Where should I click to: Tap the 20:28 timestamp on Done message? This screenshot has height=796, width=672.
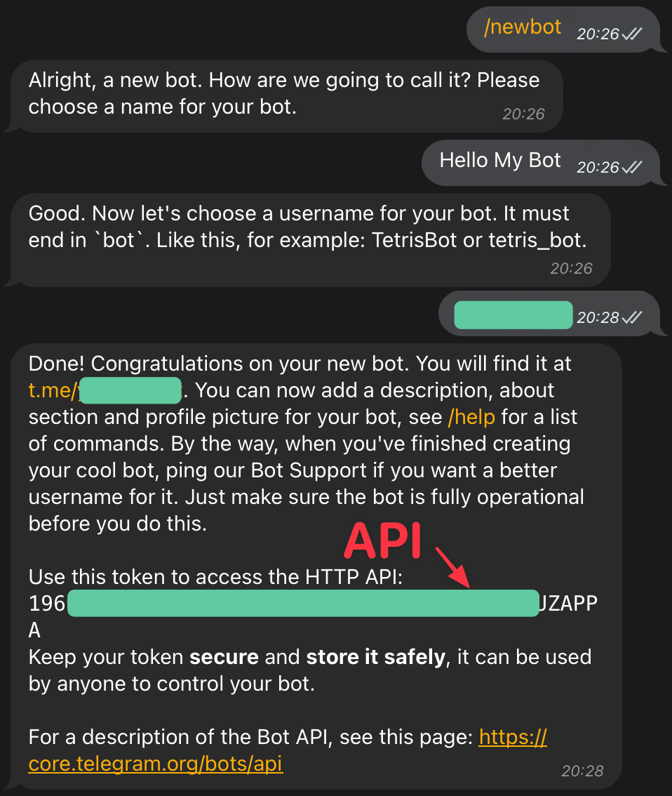click(582, 771)
